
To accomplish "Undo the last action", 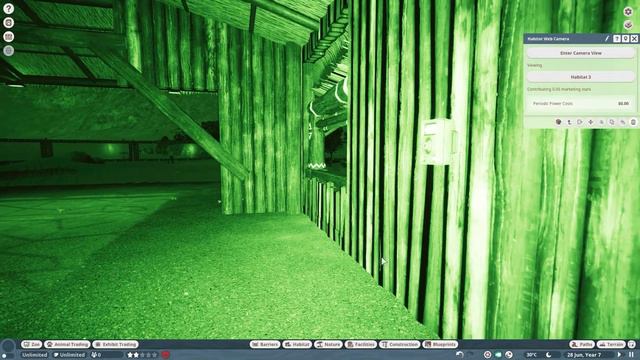I will coord(460,355).
